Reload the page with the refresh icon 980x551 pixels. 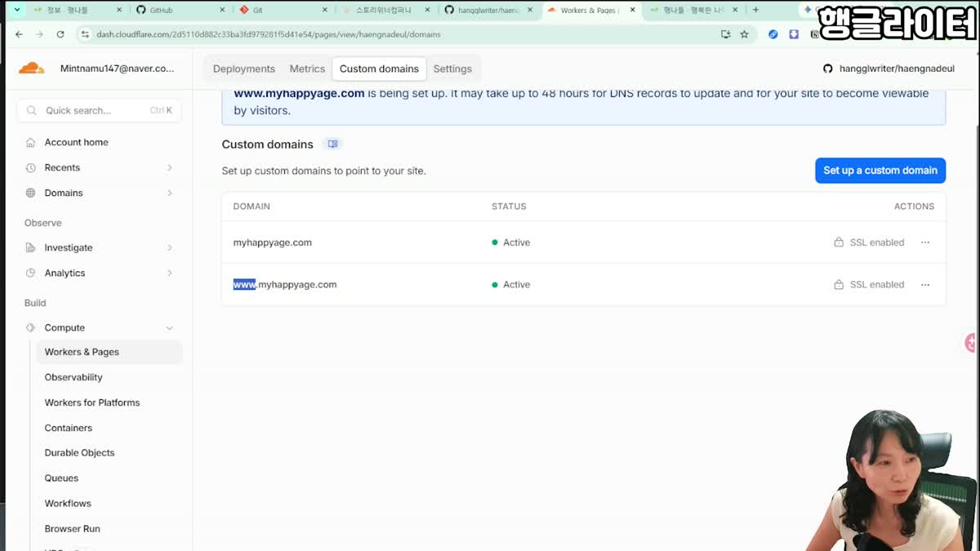(60, 34)
